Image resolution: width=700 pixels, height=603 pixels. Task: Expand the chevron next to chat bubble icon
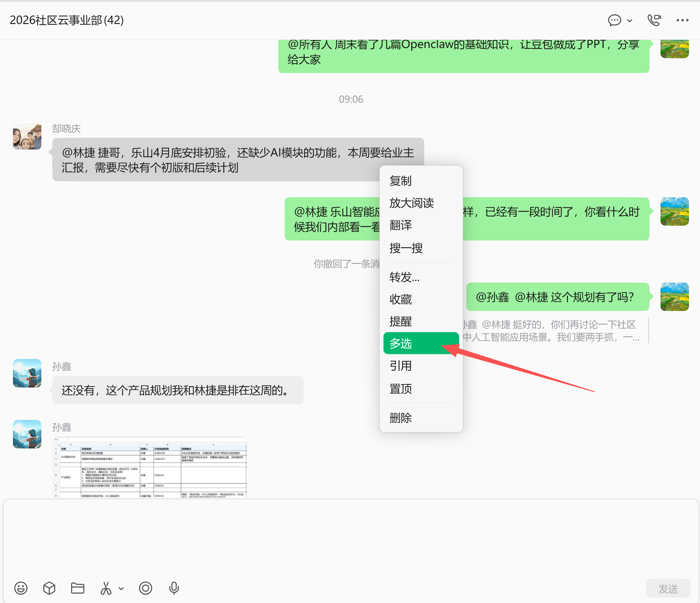point(630,21)
